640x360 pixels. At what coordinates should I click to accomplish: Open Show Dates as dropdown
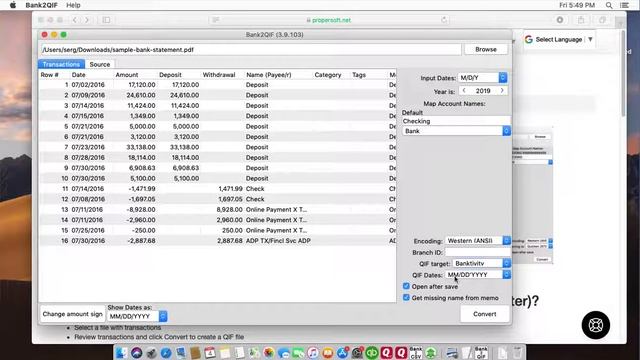(137, 316)
